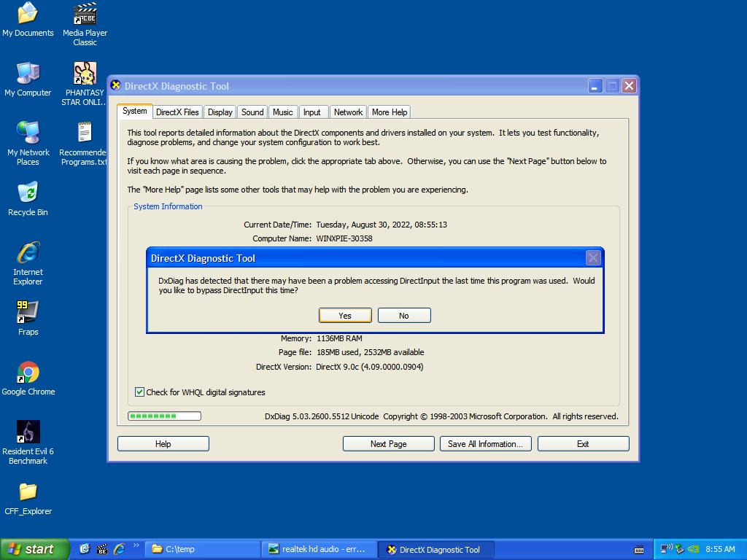The height and width of the screenshot is (560, 747).
Task: Click the system clock showing 8:55 AM
Action: pyautogui.click(x=720, y=550)
